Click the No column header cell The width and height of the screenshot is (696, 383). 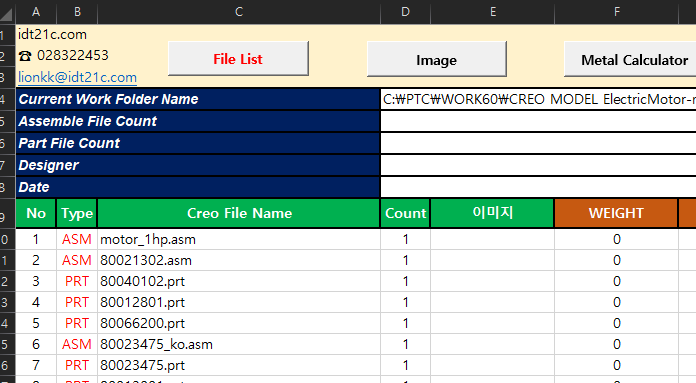pos(36,213)
